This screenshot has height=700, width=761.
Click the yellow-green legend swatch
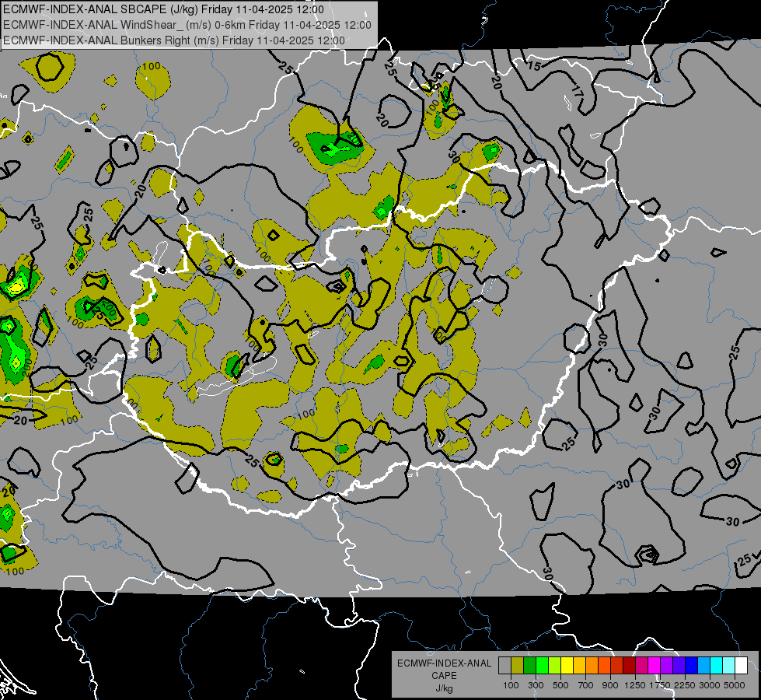coord(554,666)
